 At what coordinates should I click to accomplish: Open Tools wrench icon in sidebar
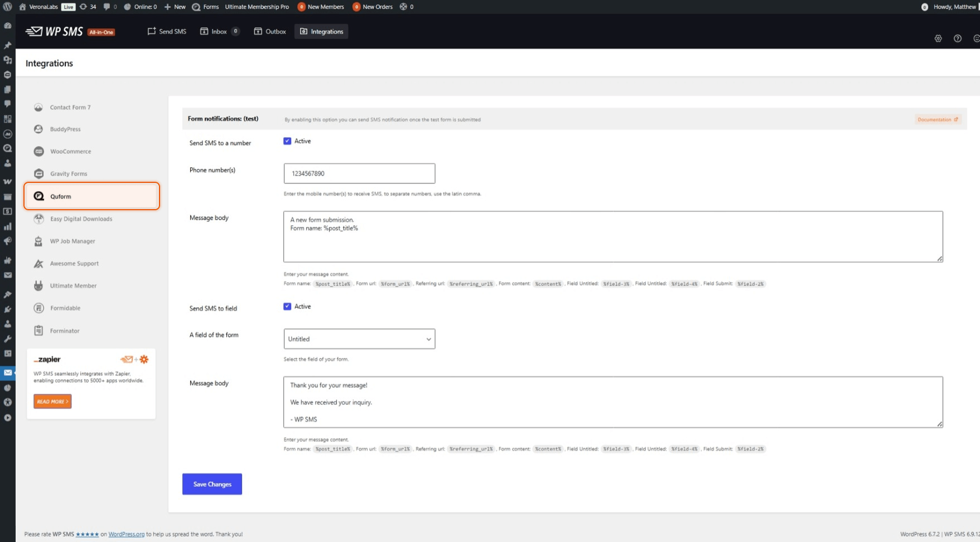(8, 338)
